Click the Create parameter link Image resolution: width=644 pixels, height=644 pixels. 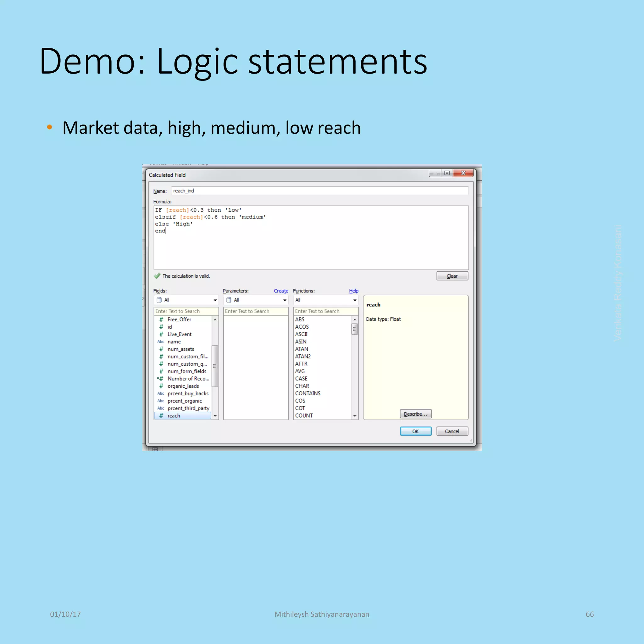(x=281, y=291)
